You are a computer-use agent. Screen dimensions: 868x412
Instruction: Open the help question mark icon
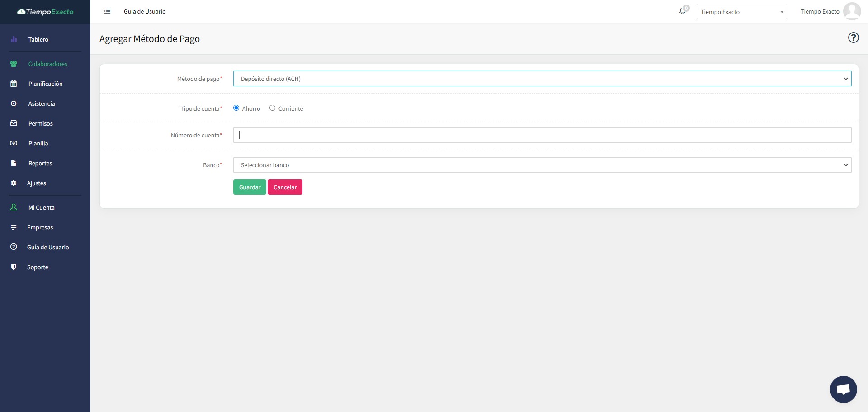[x=853, y=37]
